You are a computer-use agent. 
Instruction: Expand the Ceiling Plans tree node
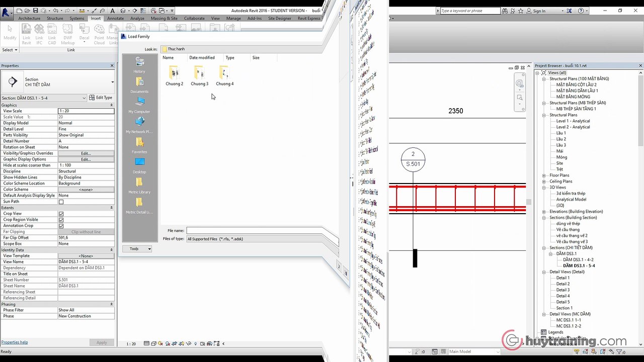point(544,182)
